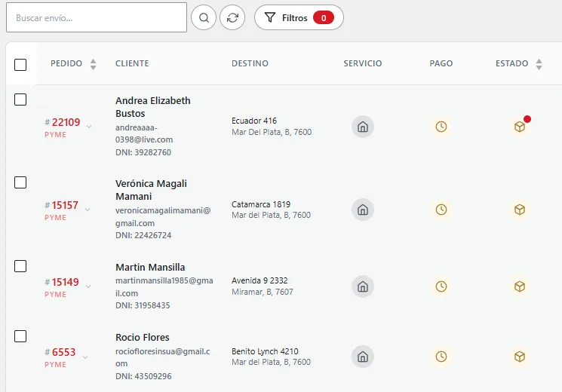The height and width of the screenshot is (392, 562).
Task: Click address Ecuador 416
Action: (x=254, y=121)
